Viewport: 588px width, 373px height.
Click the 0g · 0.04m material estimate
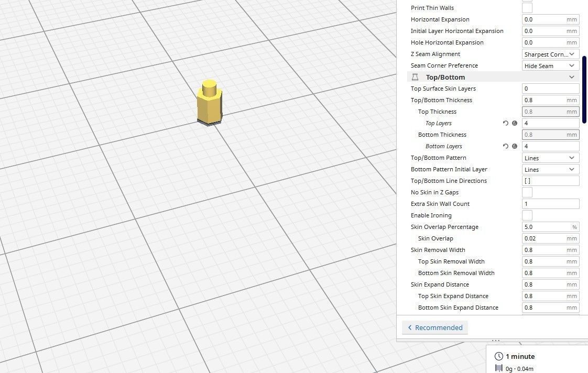pyautogui.click(x=519, y=369)
